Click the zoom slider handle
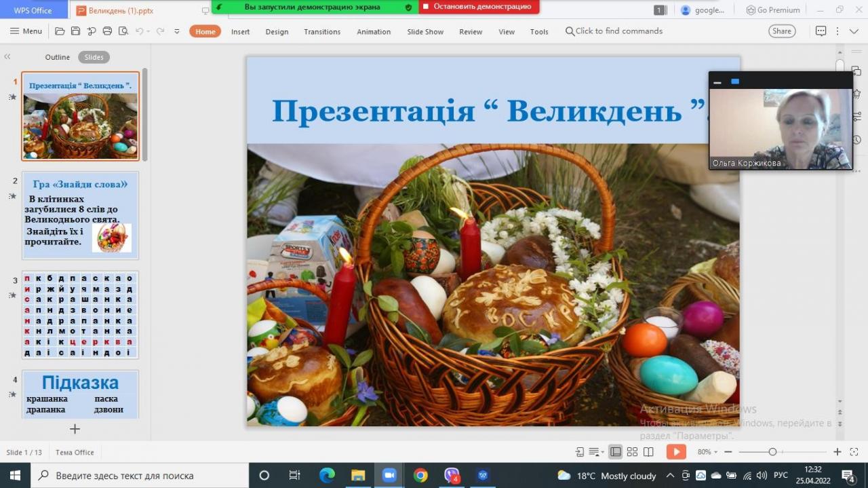The image size is (868, 488). click(x=772, y=452)
